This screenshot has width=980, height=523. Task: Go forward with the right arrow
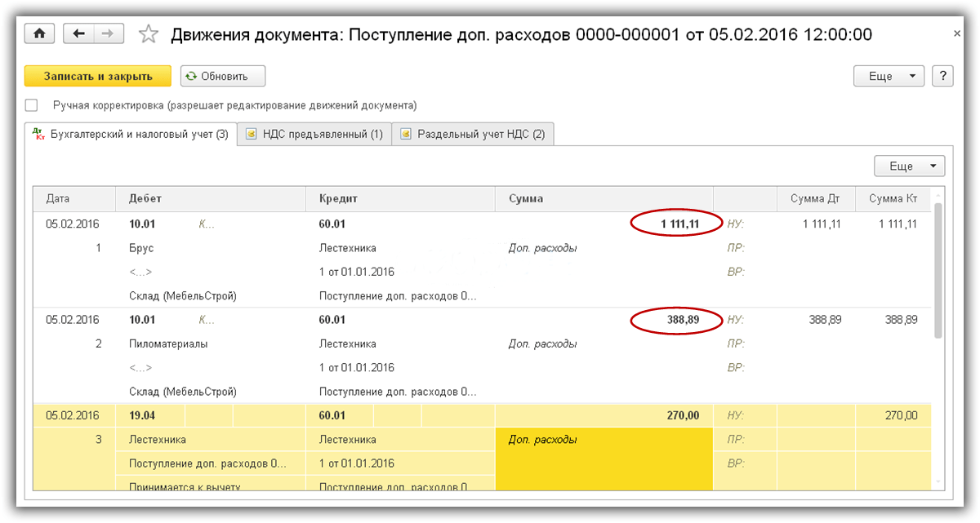[x=108, y=33]
